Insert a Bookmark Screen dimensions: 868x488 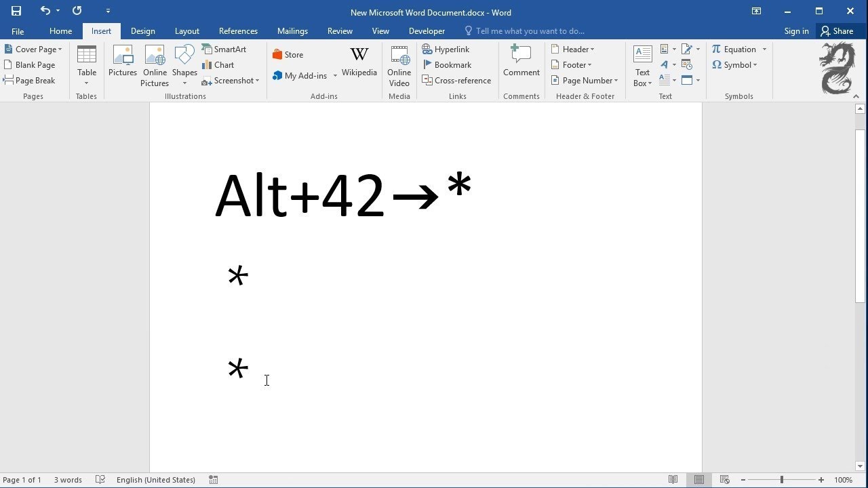446,65
